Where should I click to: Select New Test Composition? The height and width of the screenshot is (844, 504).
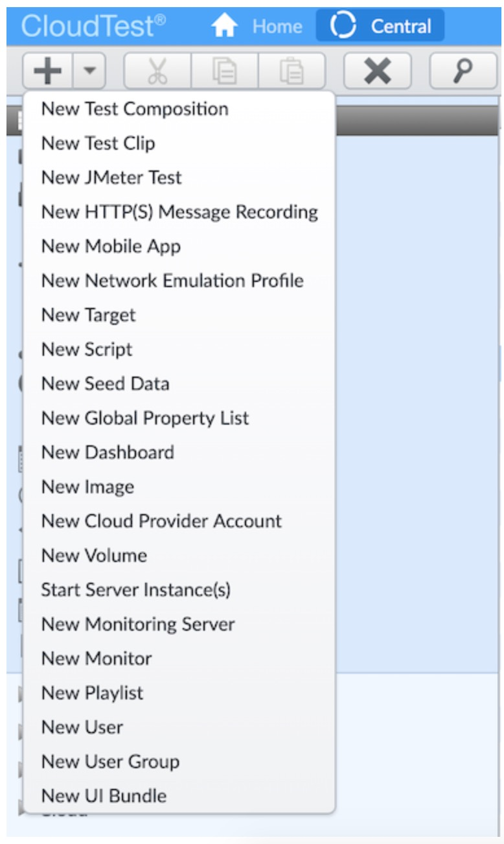pyautogui.click(x=135, y=109)
